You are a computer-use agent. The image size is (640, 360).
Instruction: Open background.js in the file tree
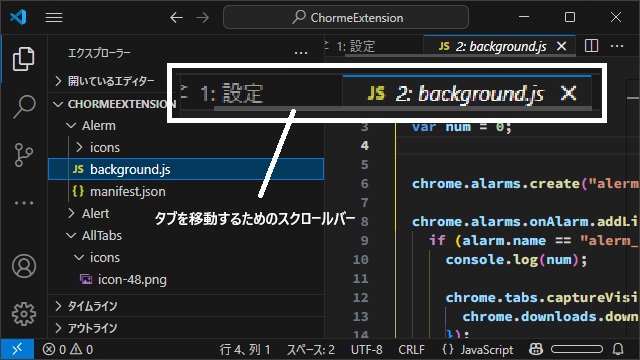[186, 169]
